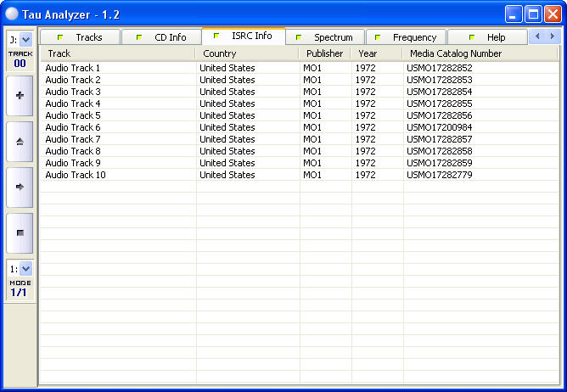Click catalog number USMO17282859
This screenshot has height=392, width=567.
pos(440,163)
